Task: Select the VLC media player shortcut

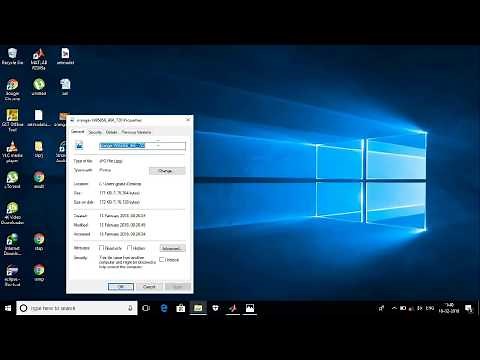Action: 12,152
